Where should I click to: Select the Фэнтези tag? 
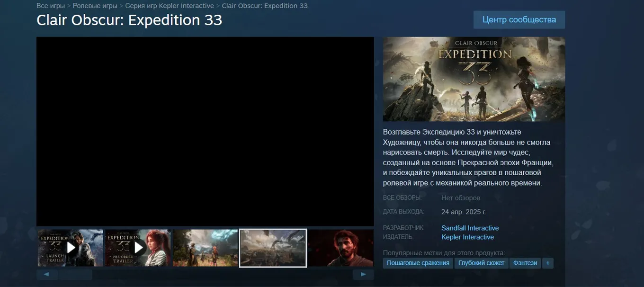[526, 263]
